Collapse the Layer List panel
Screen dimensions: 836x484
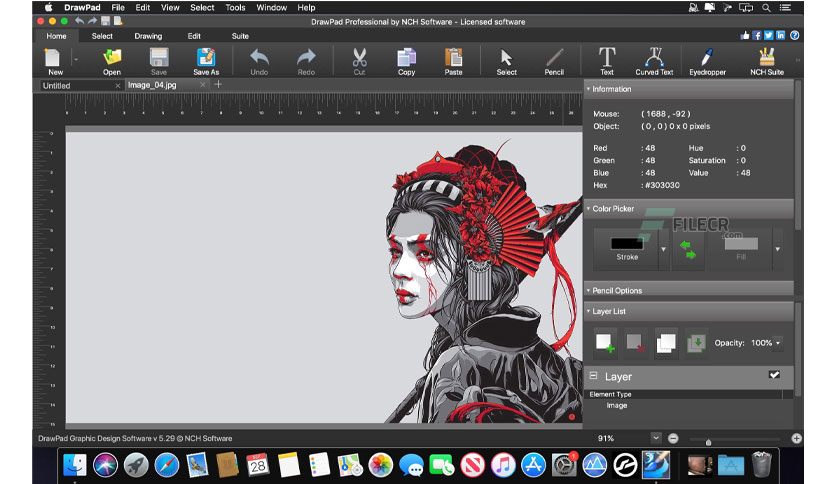(x=589, y=311)
